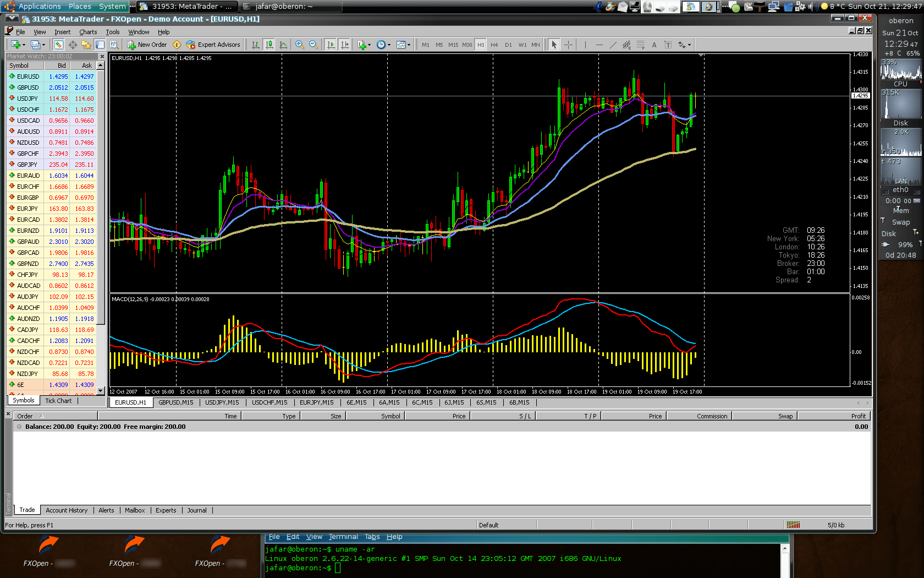Screen dimensions: 924x578
Task: Toggle chart Auto Scroll
Action: click(x=331, y=45)
